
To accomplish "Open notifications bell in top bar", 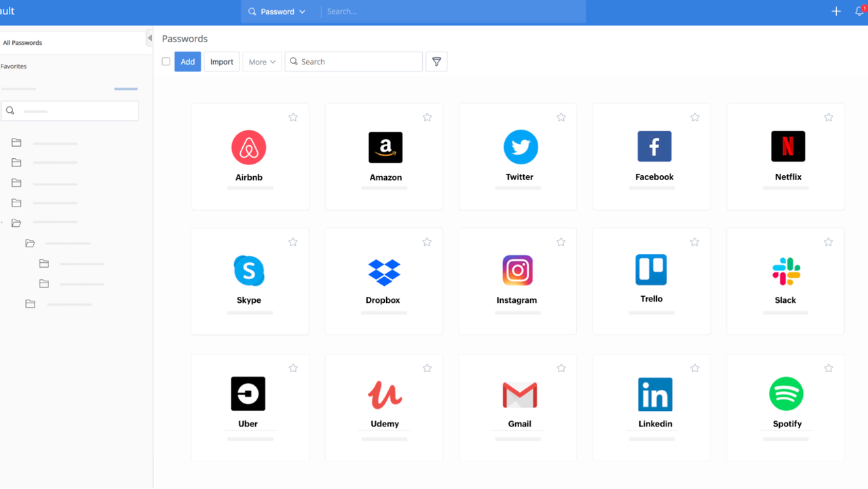I will [859, 12].
